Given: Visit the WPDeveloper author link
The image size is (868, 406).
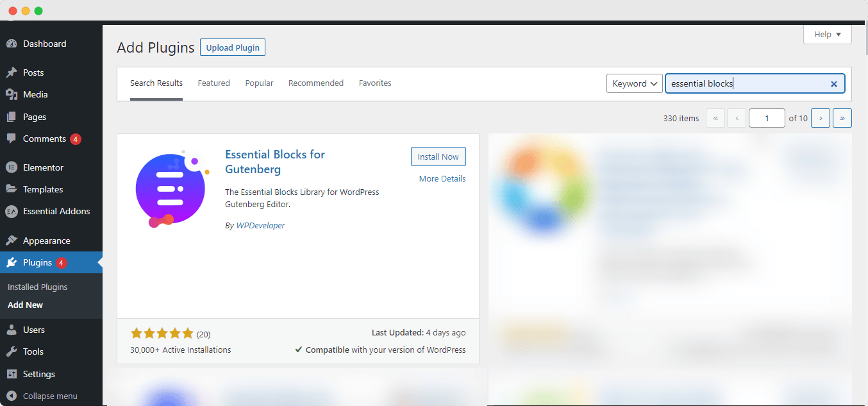Looking at the screenshot, I should [x=260, y=226].
